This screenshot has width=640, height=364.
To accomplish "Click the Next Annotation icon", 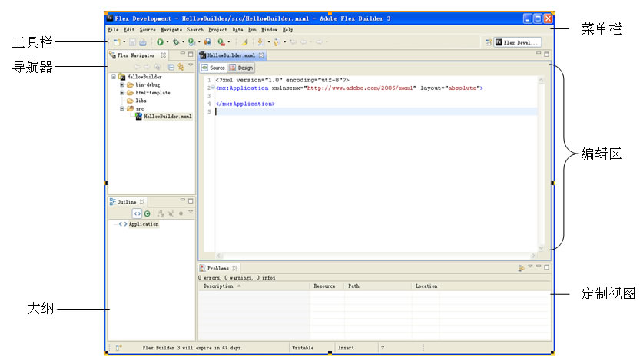I will click(x=260, y=42).
